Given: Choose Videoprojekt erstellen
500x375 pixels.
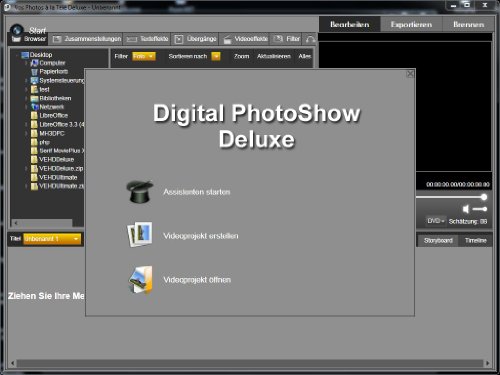Looking at the screenshot, I should (201, 236).
